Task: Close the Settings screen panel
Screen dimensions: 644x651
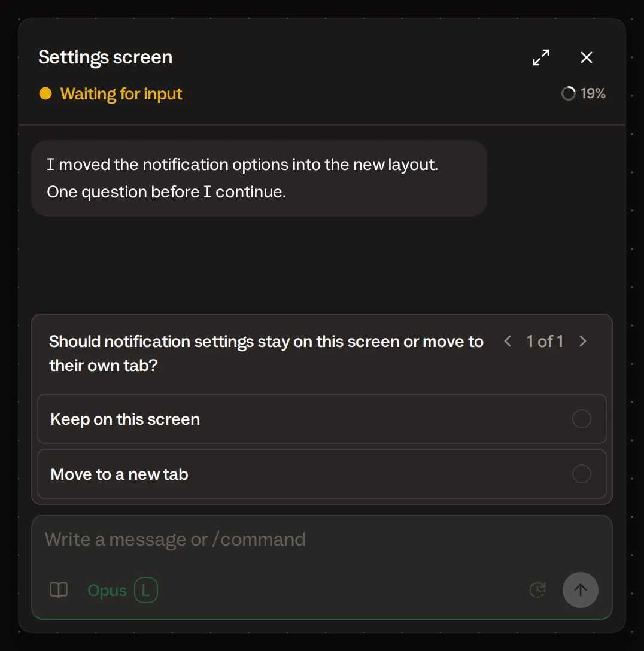Action: click(x=587, y=57)
